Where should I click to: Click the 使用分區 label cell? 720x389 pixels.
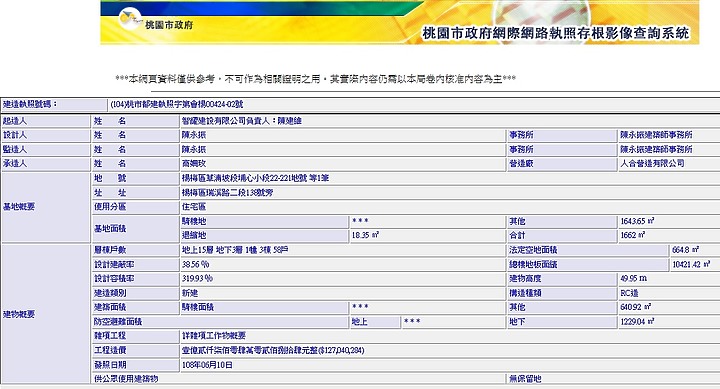(135, 207)
